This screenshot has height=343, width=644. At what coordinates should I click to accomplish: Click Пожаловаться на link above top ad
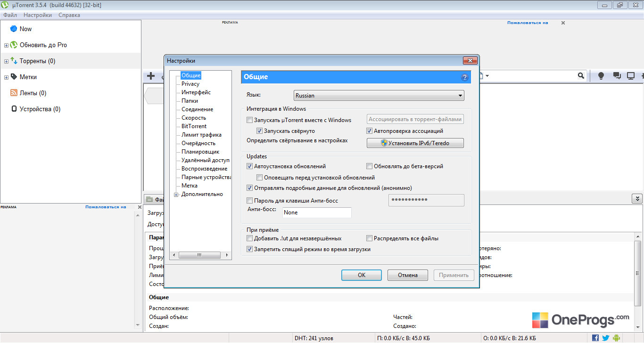(x=528, y=23)
